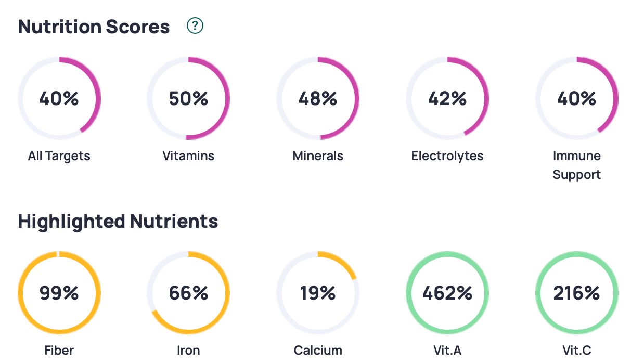644x363 pixels.
Task: Click the Nutrition Scores help question-mark icon
Action: (x=195, y=25)
